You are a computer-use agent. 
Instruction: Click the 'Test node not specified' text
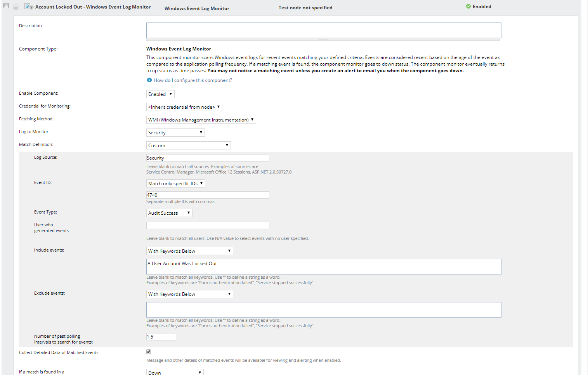(305, 8)
